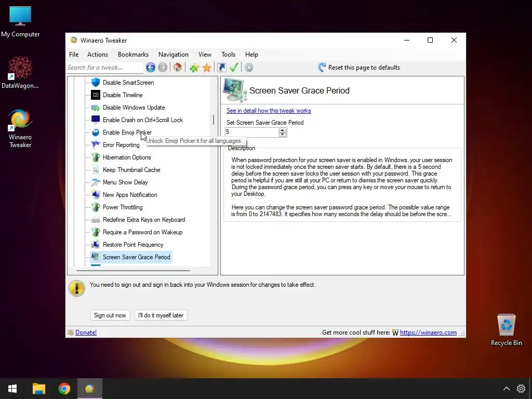Open the https://winaero.com link
The width and height of the screenshot is (532, 399).
428,332
